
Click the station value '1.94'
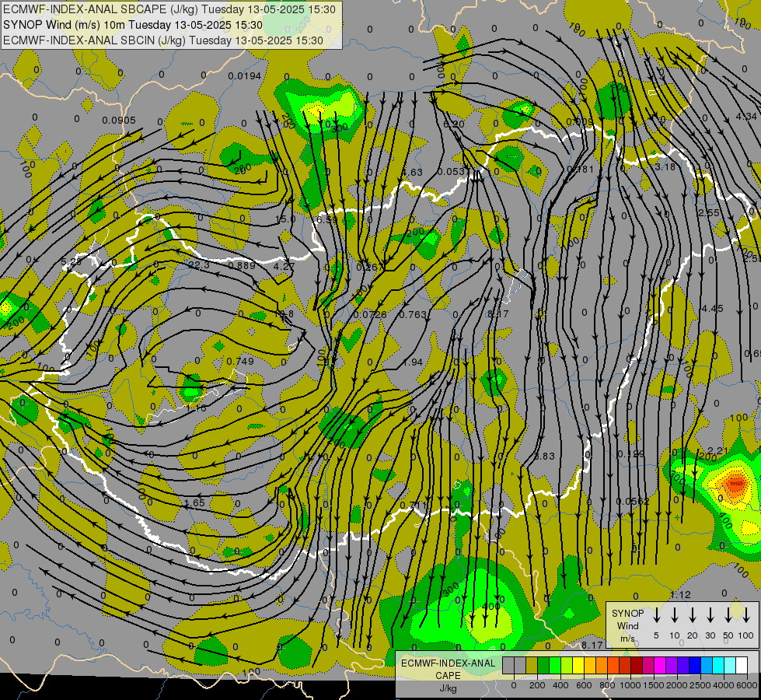[413, 362]
